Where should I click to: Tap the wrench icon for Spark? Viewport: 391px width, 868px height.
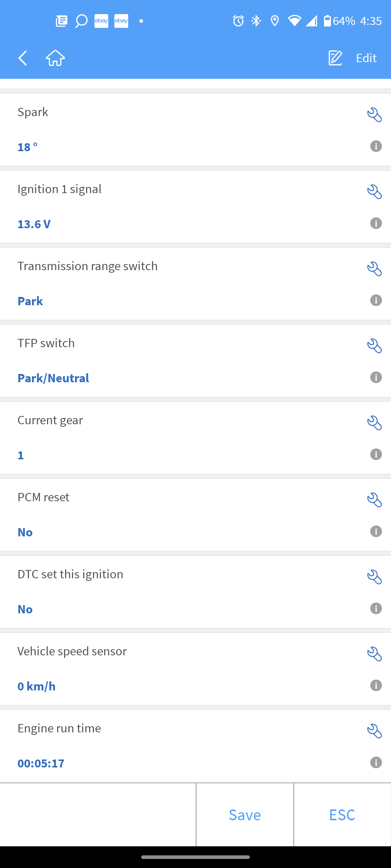coord(374,115)
